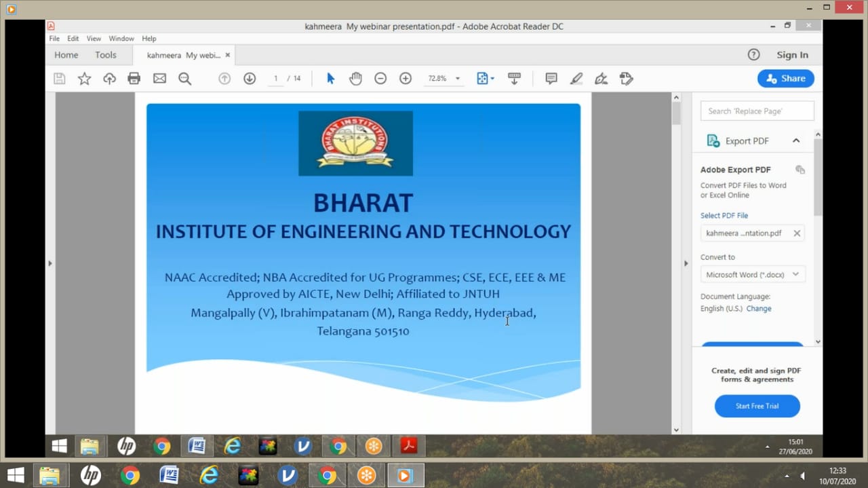This screenshot has width=868, height=488.
Task: Click the Start Free Trial button
Action: pyautogui.click(x=757, y=406)
